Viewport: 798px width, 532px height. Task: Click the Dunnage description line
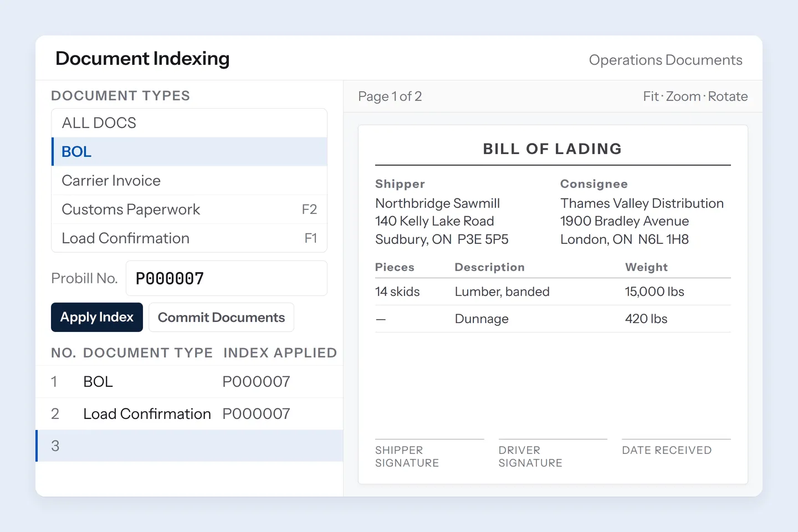coord(482,319)
